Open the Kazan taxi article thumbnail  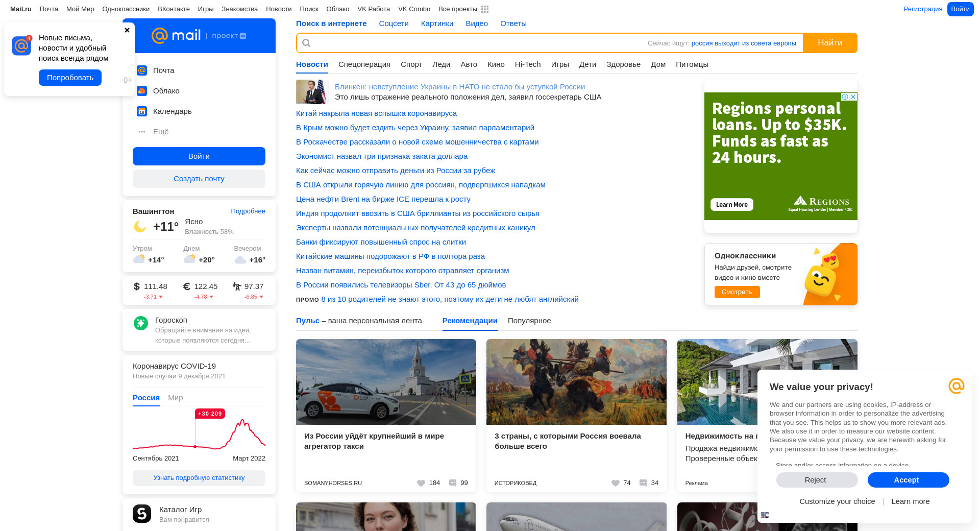386,382
